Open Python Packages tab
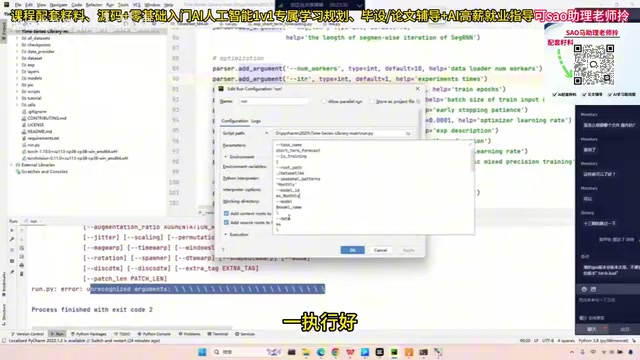Viewport: 640px width, 360px height. coord(89,334)
